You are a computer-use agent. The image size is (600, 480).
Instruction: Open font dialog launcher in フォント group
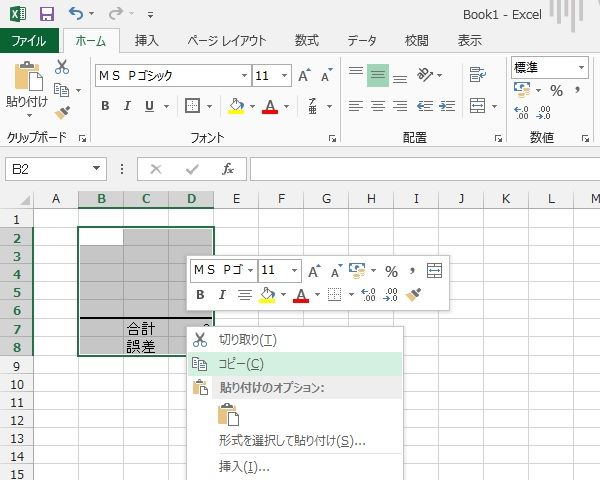pyautogui.click(x=332, y=139)
